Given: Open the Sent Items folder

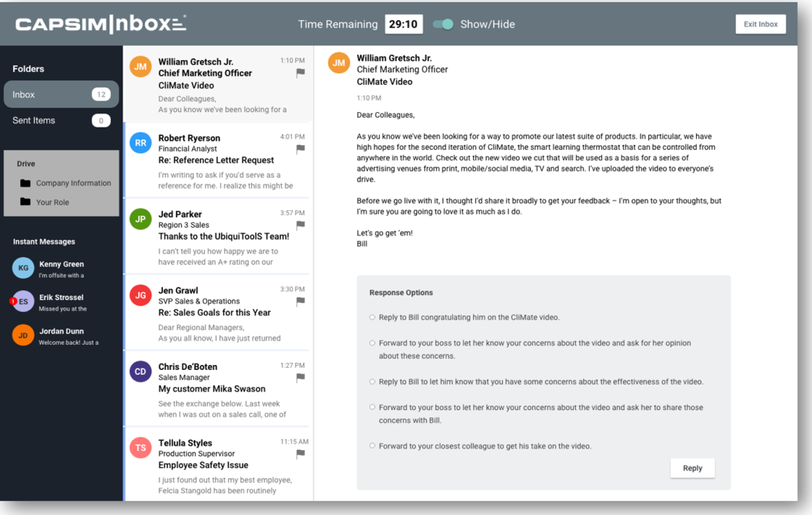Looking at the screenshot, I should 61,120.
